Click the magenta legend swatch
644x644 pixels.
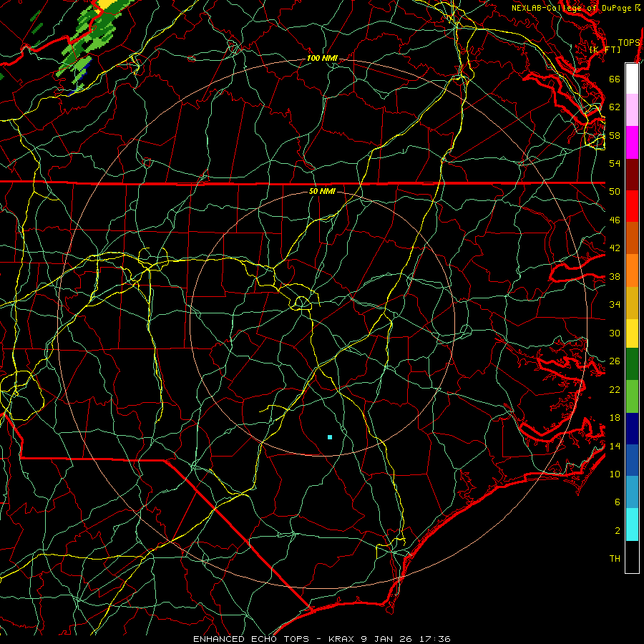[x=632, y=142]
